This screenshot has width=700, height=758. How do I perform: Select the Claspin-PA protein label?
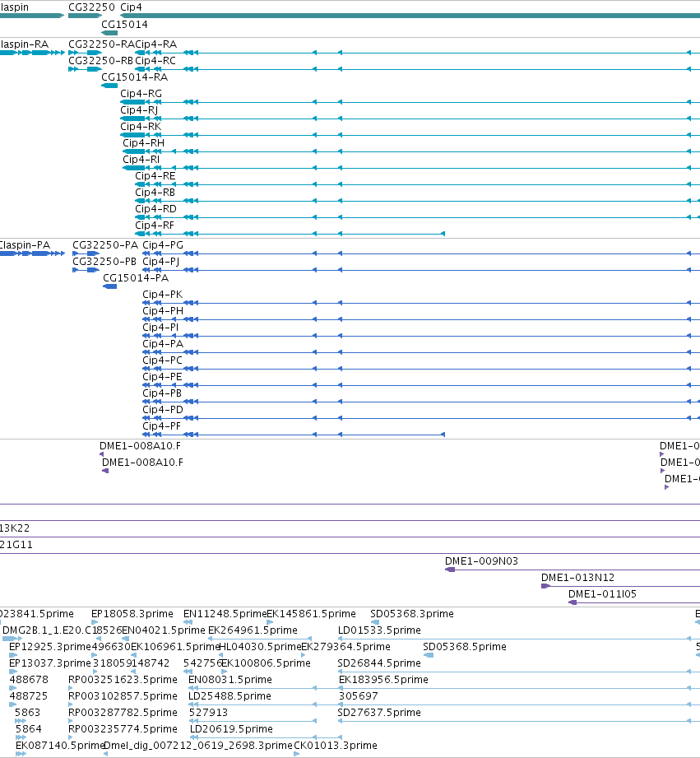25,245
